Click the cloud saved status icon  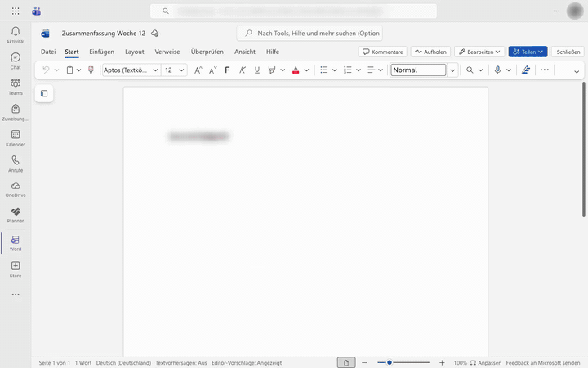[154, 33]
